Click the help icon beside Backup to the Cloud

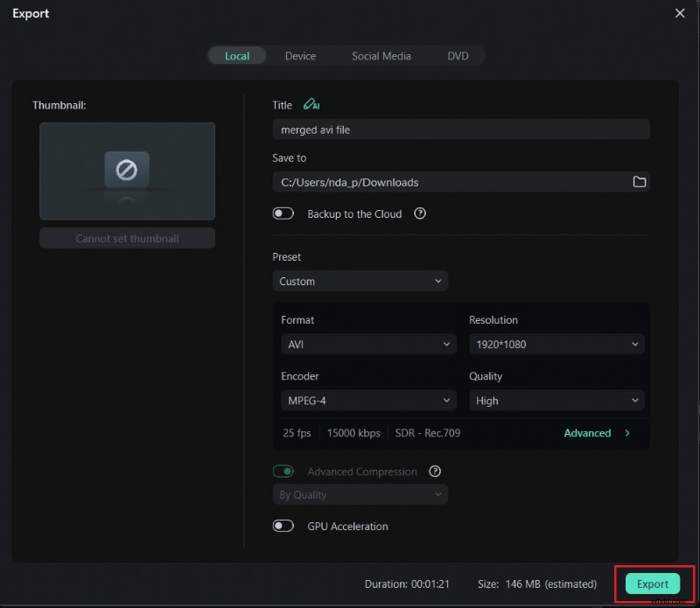click(x=420, y=213)
